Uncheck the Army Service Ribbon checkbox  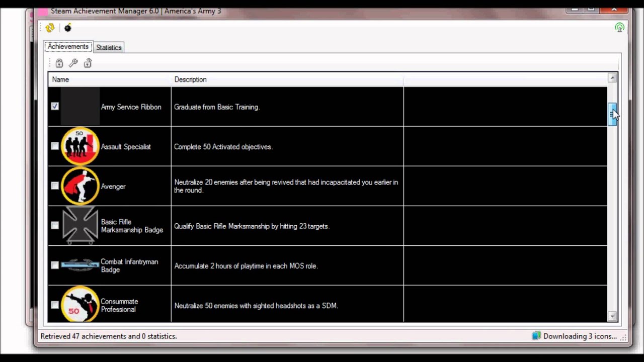click(55, 107)
